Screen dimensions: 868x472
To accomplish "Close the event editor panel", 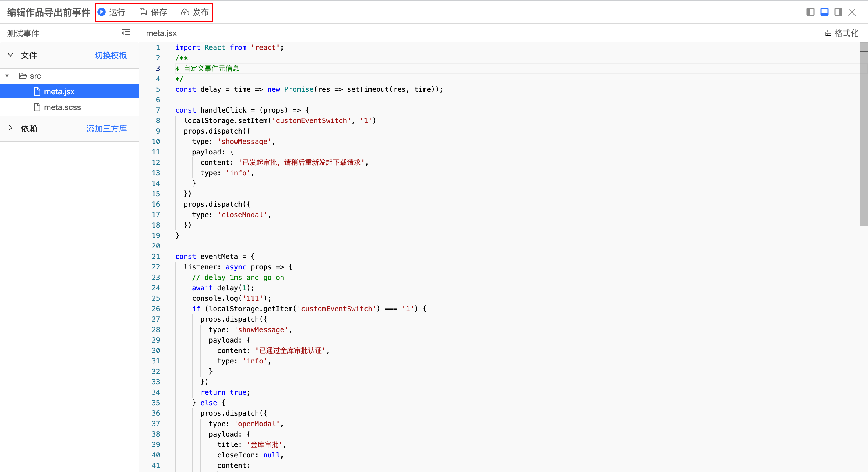I will coord(852,12).
